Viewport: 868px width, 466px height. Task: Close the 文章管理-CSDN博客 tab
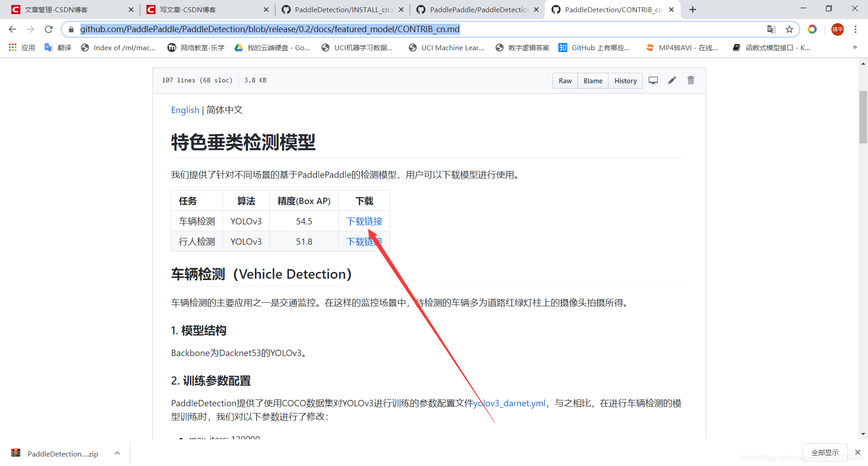coord(131,10)
